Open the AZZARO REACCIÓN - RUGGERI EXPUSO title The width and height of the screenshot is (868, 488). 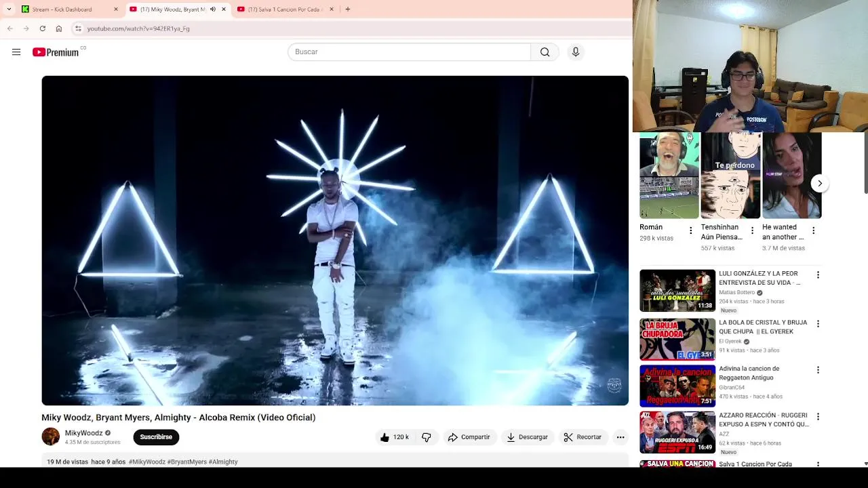[x=764, y=420]
